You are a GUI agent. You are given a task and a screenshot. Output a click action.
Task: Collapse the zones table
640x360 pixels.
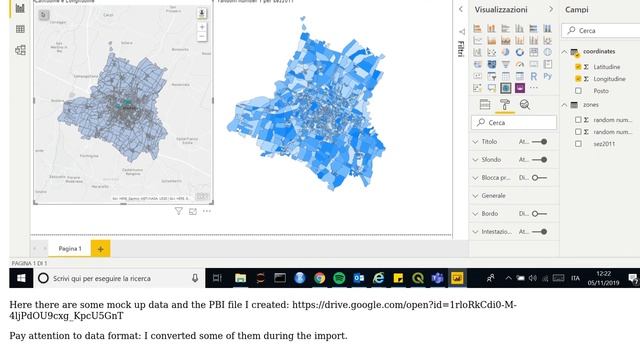pos(564,105)
